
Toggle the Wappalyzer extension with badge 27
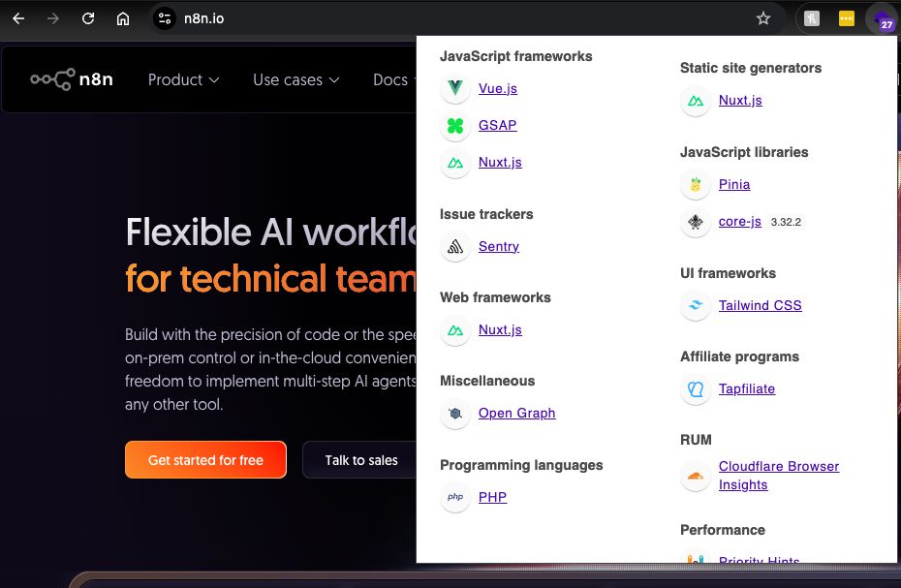pyautogui.click(x=883, y=20)
